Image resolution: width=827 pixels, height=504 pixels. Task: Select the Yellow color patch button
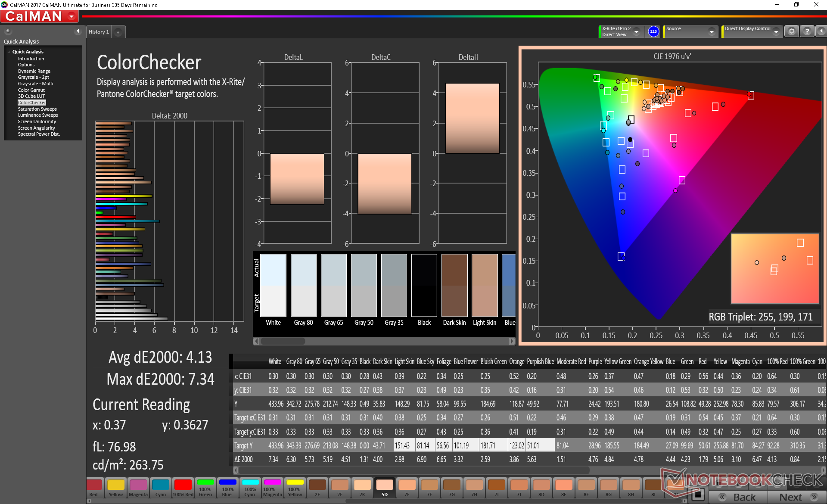coord(116,488)
